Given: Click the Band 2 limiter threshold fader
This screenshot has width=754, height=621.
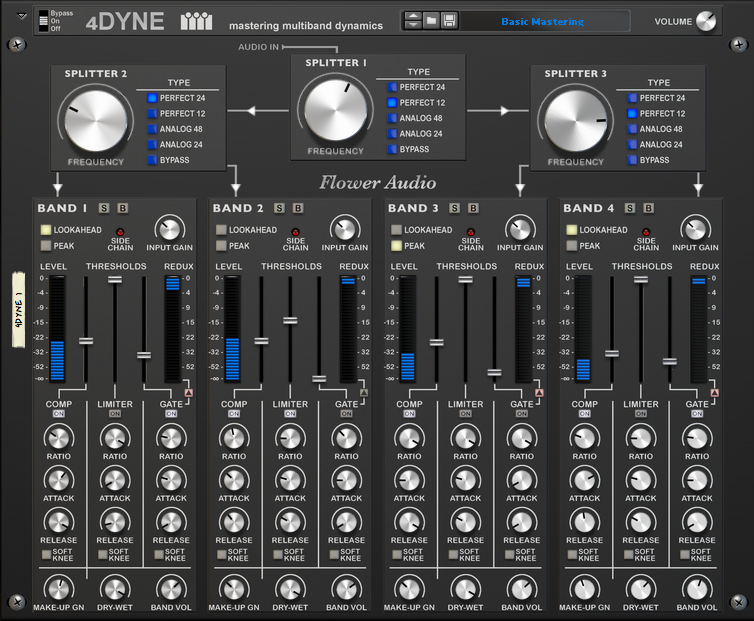Looking at the screenshot, I should click(290, 320).
